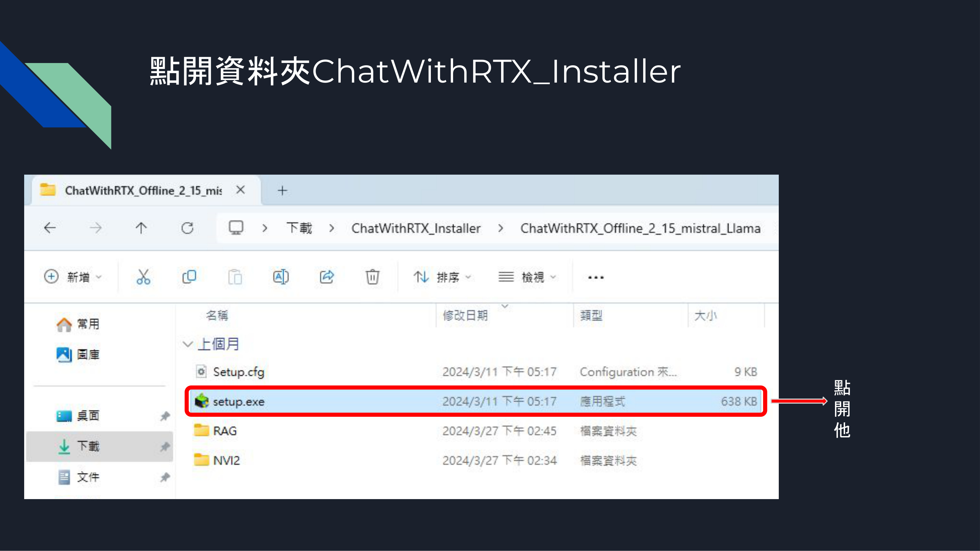Select the RAG folder
This screenshot has height=551, width=980.
476,431
